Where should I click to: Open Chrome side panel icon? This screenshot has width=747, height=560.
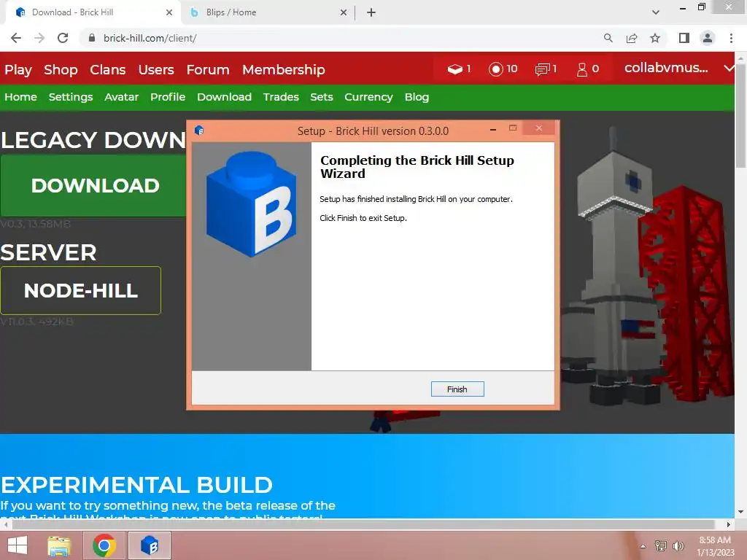point(684,38)
